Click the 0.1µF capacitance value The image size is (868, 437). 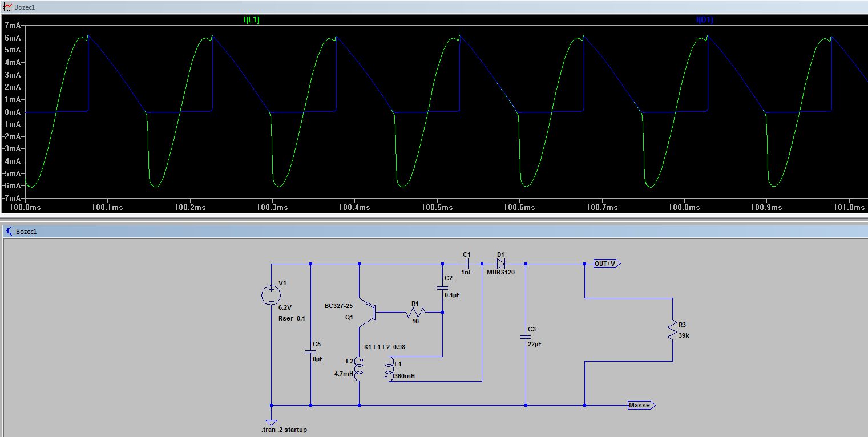tap(452, 295)
